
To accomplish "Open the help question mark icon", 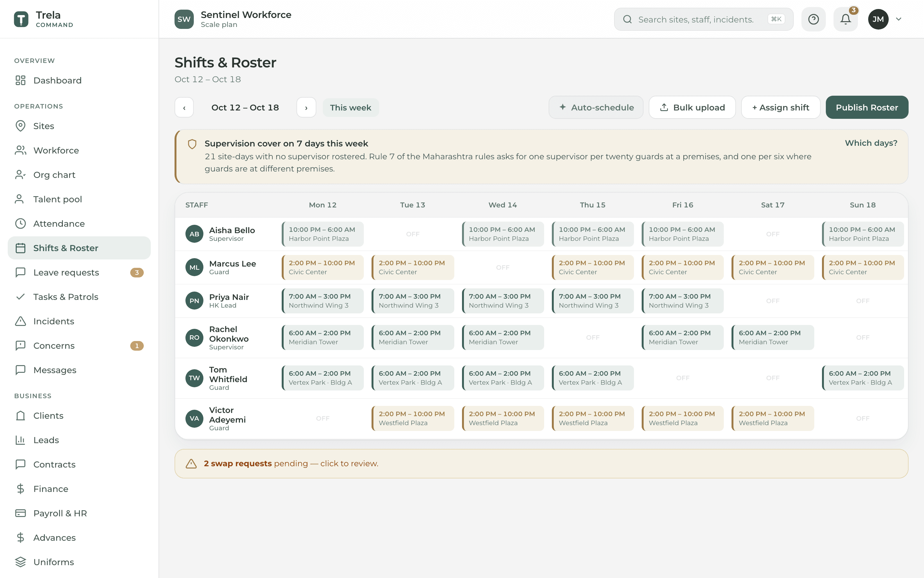I will [x=813, y=19].
